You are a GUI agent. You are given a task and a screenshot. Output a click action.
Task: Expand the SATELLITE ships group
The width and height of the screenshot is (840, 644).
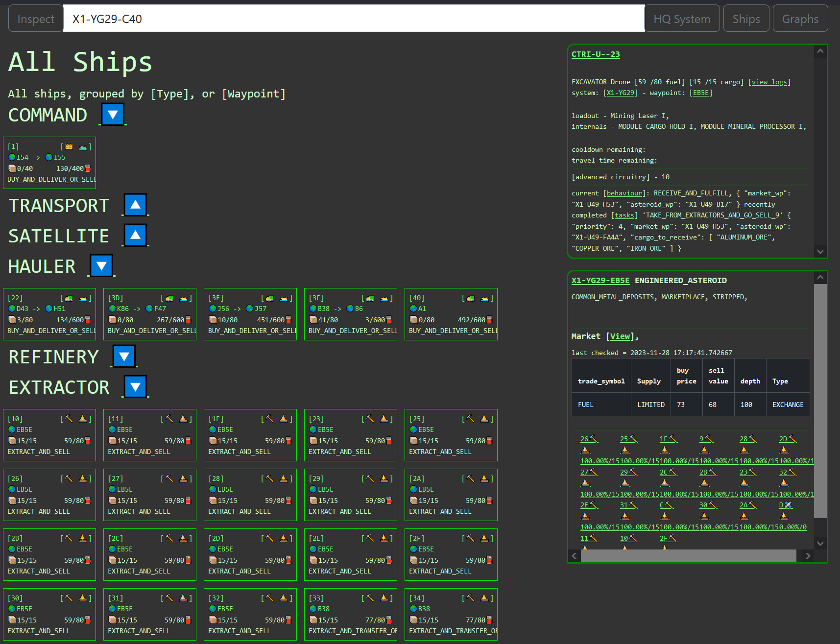point(135,236)
